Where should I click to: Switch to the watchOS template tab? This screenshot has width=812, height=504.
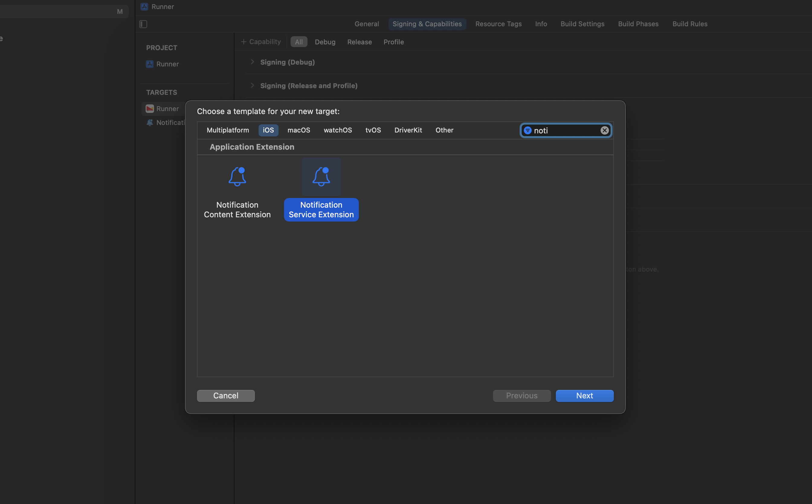tap(338, 130)
